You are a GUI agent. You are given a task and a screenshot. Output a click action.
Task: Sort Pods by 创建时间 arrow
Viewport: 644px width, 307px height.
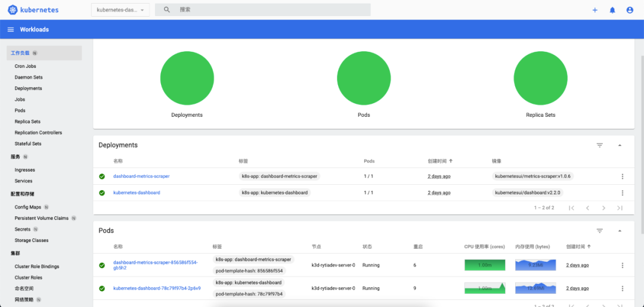click(x=589, y=247)
